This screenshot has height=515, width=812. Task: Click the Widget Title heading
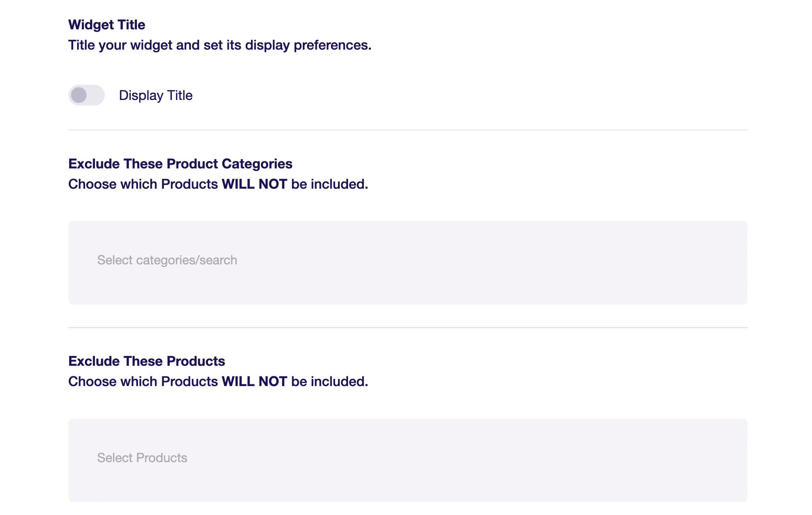(x=107, y=25)
